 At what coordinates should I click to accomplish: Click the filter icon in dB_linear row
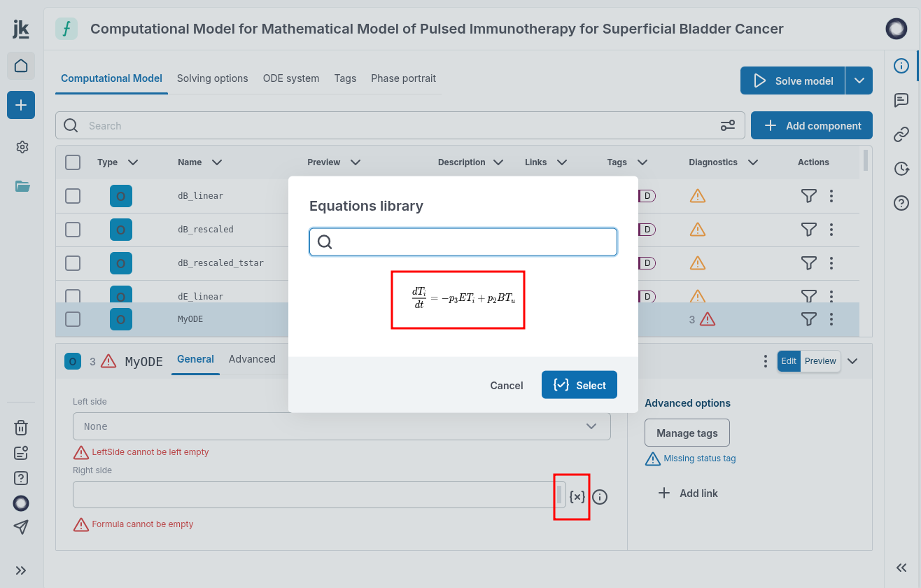click(x=808, y=196)
